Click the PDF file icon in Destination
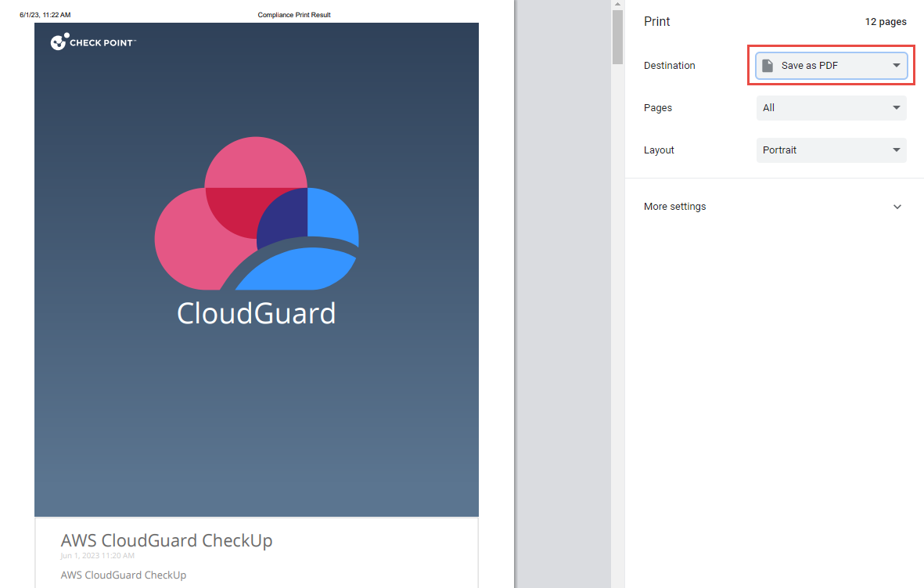 pyautogui.click(x=768, y=66)
